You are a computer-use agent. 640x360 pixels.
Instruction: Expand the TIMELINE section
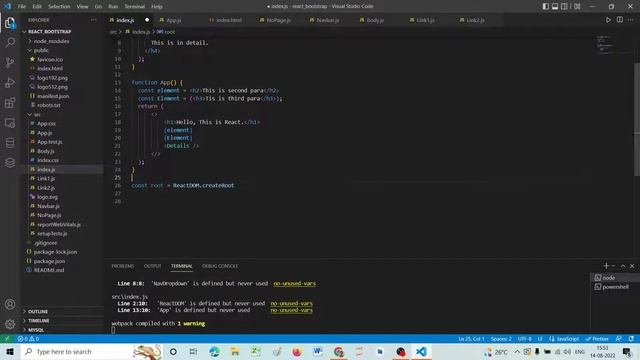tap(38, 321)
